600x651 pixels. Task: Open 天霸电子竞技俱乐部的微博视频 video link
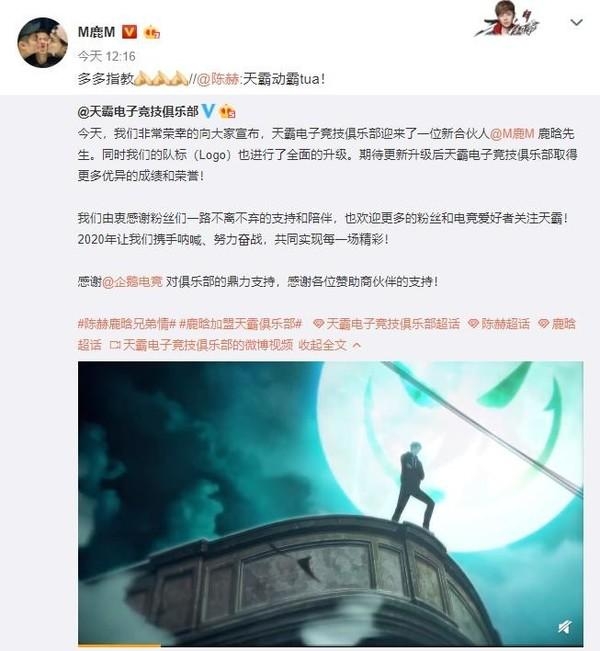pos(201,345)
